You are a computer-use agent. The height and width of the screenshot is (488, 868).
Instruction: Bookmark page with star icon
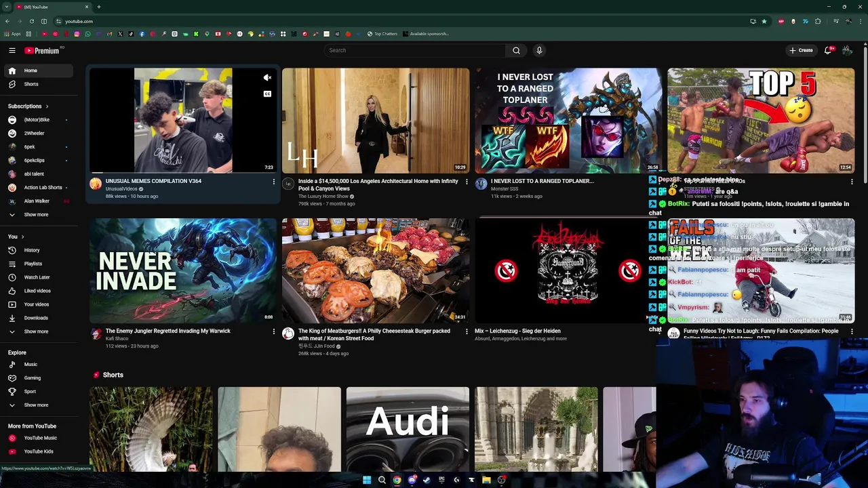tap(764, 21)
